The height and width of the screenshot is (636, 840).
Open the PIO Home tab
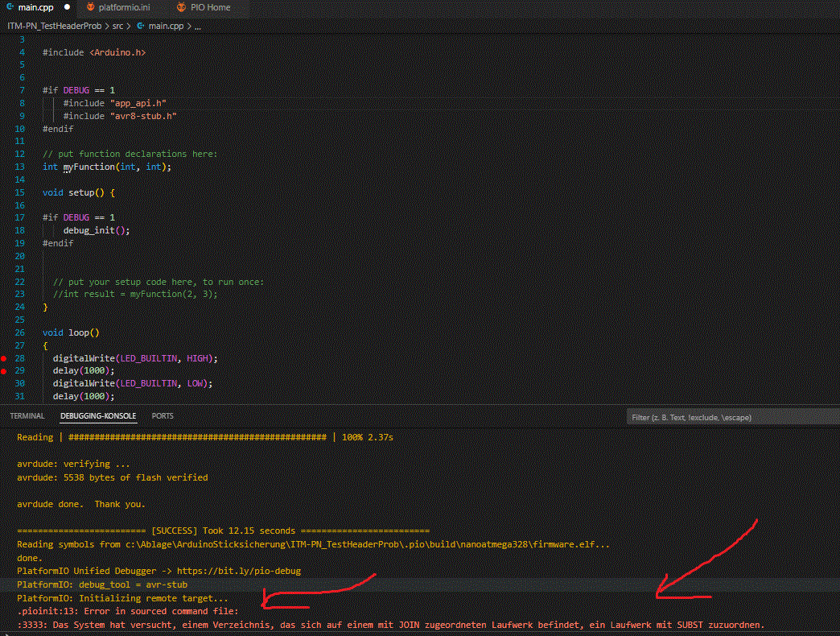pyautogui.click(x=210, y=7)
